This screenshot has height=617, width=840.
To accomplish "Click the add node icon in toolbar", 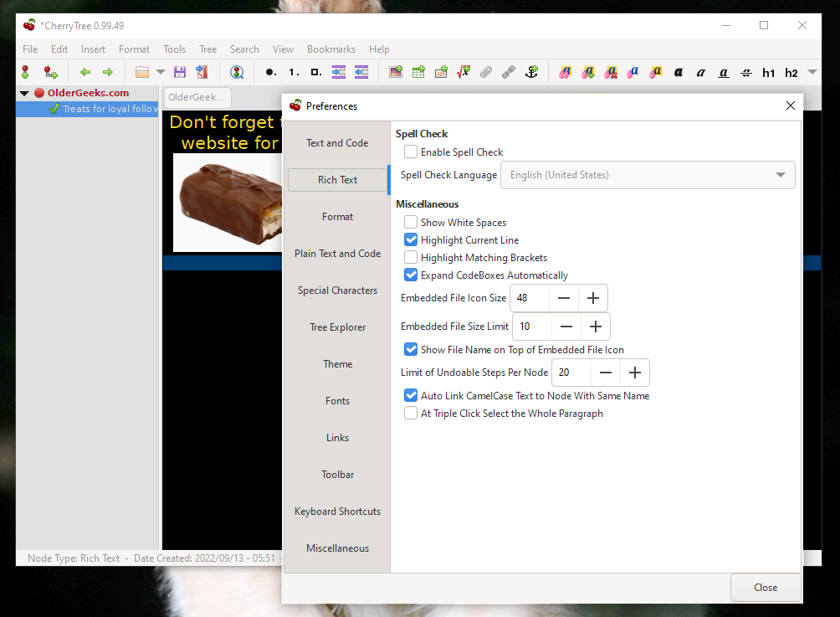I will pyautogui.click(x=25, y=72).
